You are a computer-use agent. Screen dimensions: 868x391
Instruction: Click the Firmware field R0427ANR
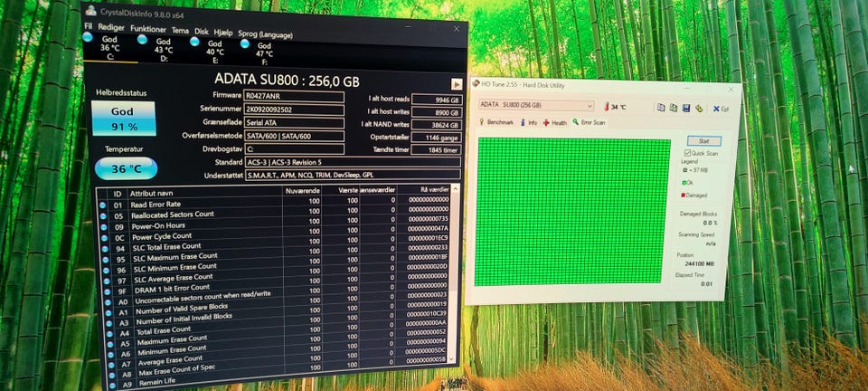[293, 98]
